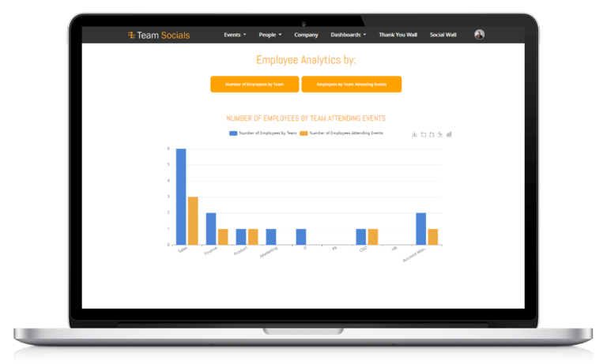Image resolution: width=607 pixels, height=364 pixels.
Task: Reset the chart zoom with restore icon
Action: pos(432,134)
